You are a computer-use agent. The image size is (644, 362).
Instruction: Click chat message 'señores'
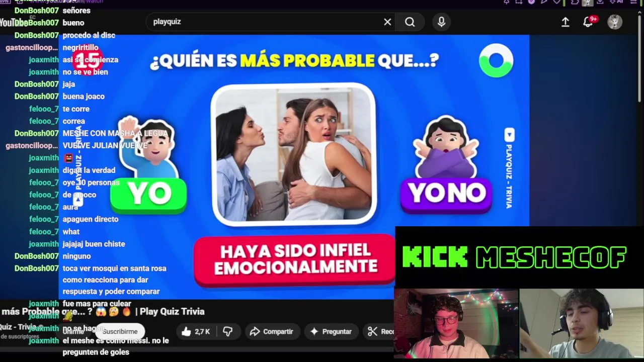[x=76, y=11]
